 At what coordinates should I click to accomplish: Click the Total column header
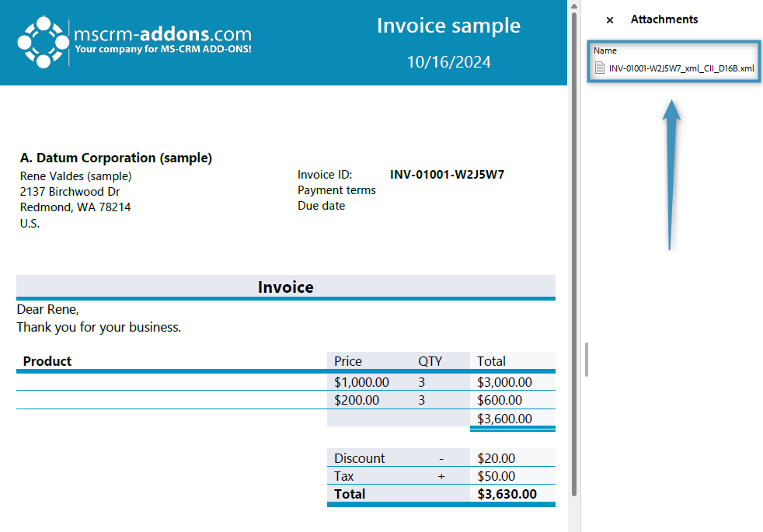pyautogui.click(x=491, y=361)
